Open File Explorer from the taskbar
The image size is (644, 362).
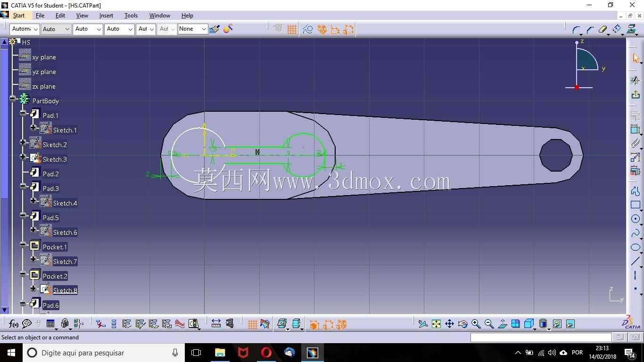(220, 353)
